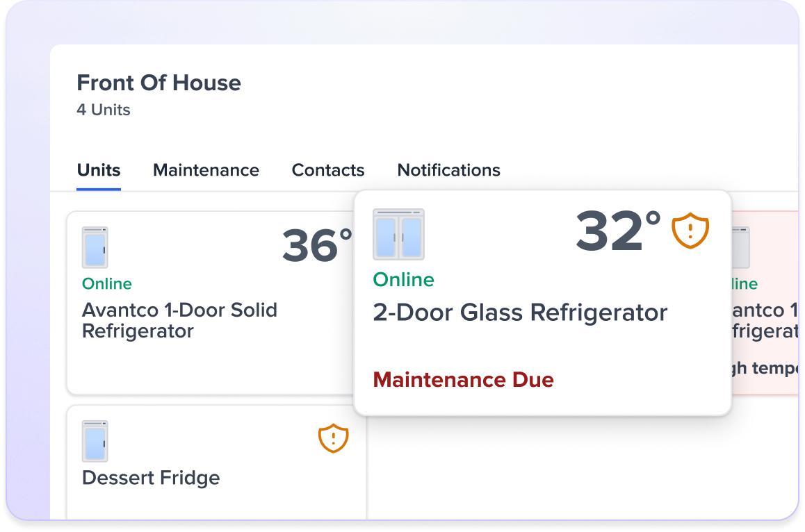Click the Avantco 1-Door refrigerator icon
Viewport: 805px width, 532px height.
pos(95,248)
